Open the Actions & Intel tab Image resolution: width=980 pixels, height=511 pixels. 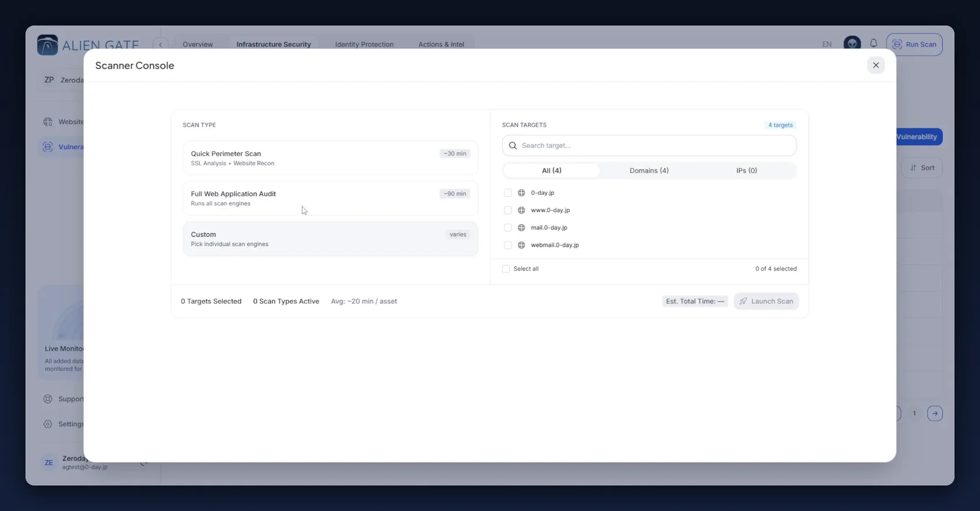[x=441, y=44]
